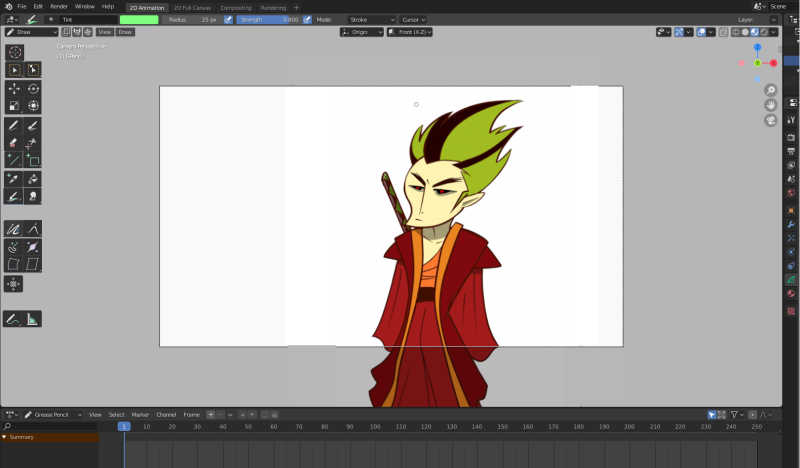
Task: Toggle only selected keyframes filter in timeline
Action: tap(712, 415)
